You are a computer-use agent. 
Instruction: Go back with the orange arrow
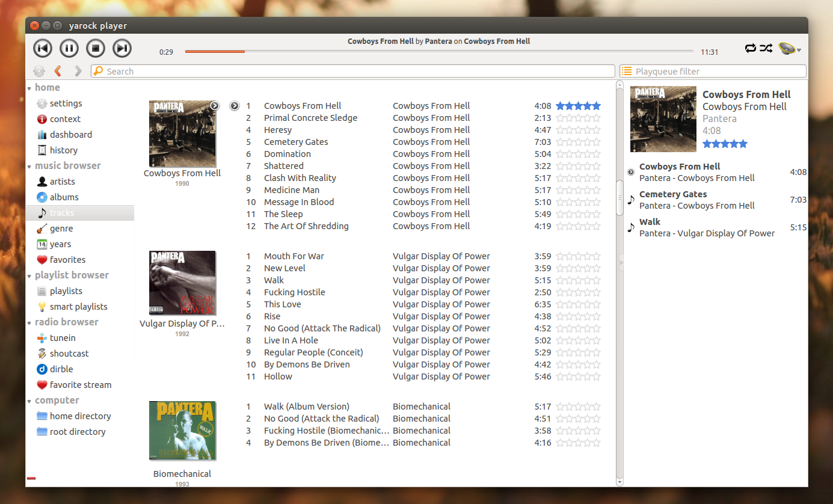[58, 71]
